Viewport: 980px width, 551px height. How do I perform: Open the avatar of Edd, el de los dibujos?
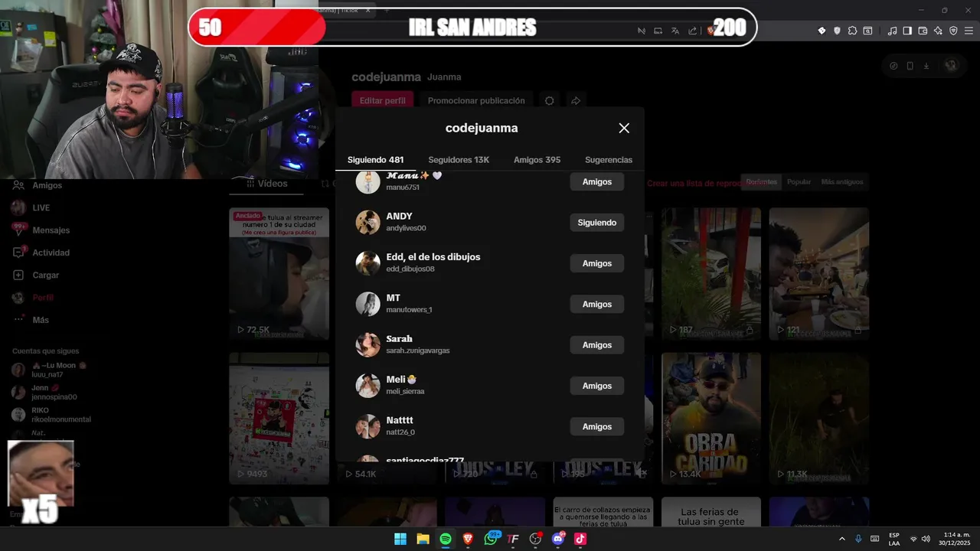tap(368, 263)
